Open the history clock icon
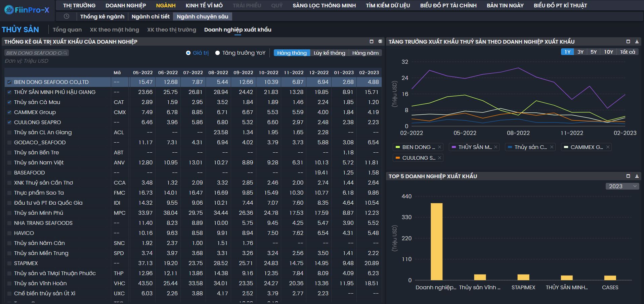This screenshot has width=644, height=304. 67,16
